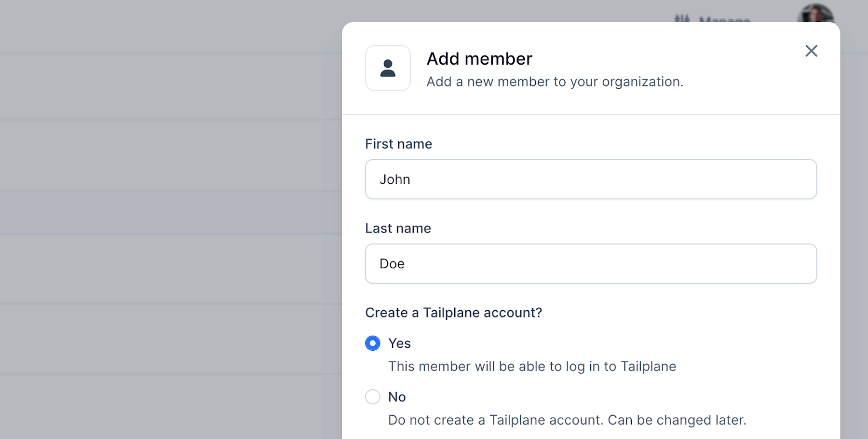Close the Add member dialog with the X
868x439 pixels.
tap(811, 51)
